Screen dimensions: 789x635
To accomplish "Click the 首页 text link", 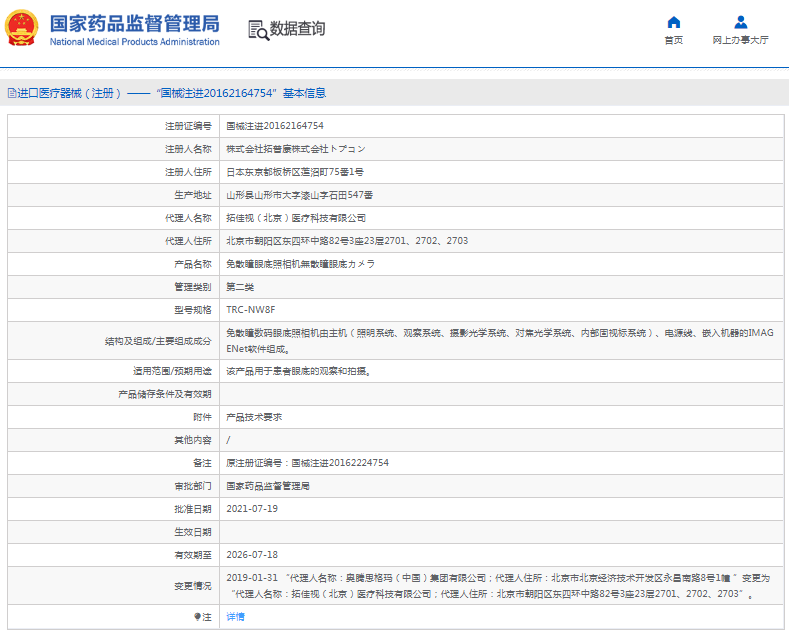I will [673, 40].
